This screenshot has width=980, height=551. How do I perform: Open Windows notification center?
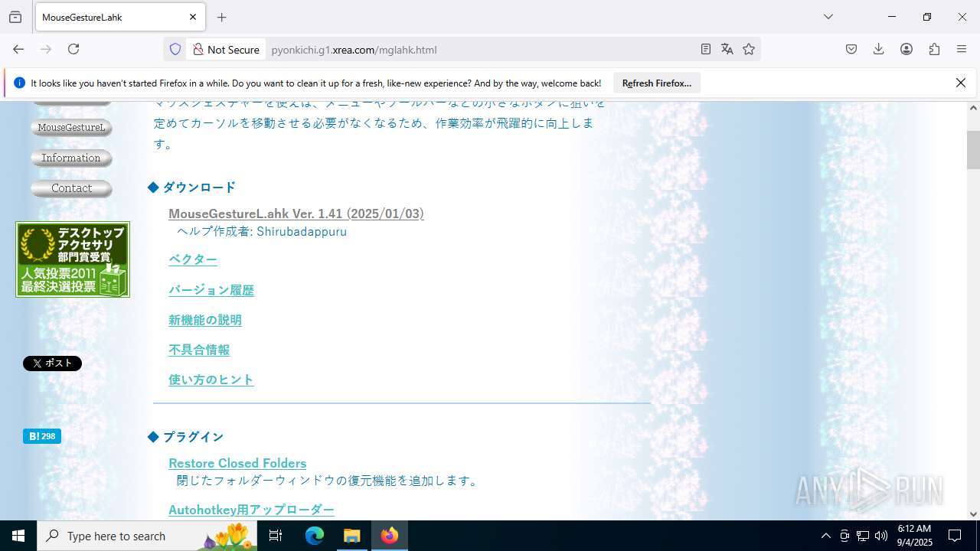tap(955, 536)
